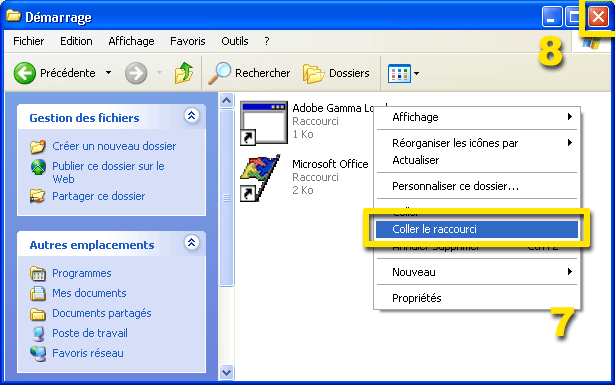Click the Rechercher toolbar label

(x=262, y=73)
